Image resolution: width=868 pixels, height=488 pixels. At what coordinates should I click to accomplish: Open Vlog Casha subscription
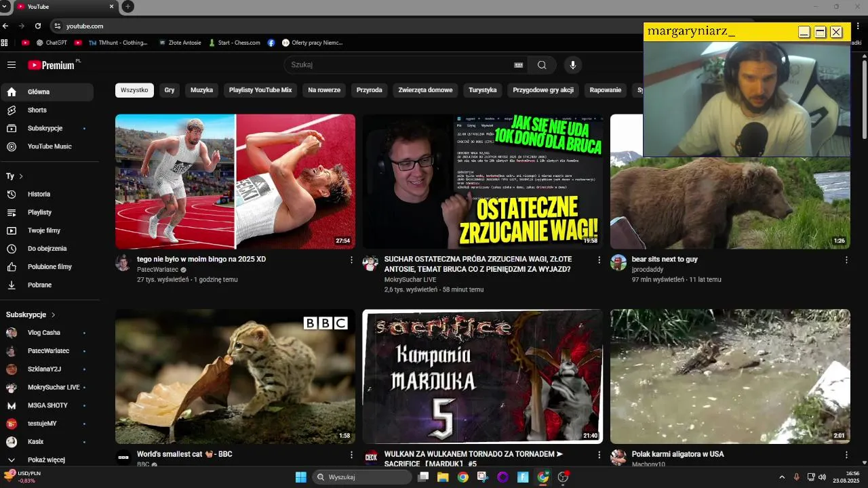point(47,333)
